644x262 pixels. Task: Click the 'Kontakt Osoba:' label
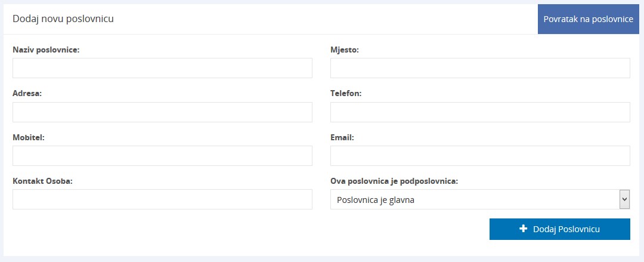coord(42,181)
